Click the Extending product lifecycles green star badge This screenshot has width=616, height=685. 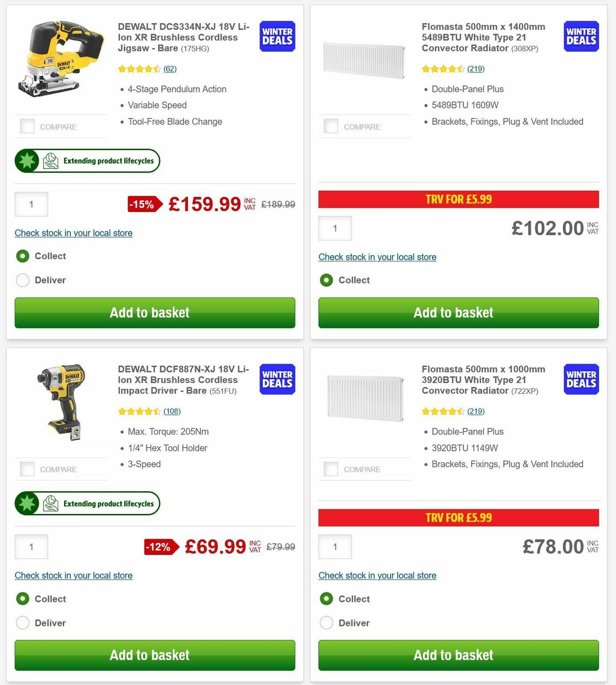(27, 160)
